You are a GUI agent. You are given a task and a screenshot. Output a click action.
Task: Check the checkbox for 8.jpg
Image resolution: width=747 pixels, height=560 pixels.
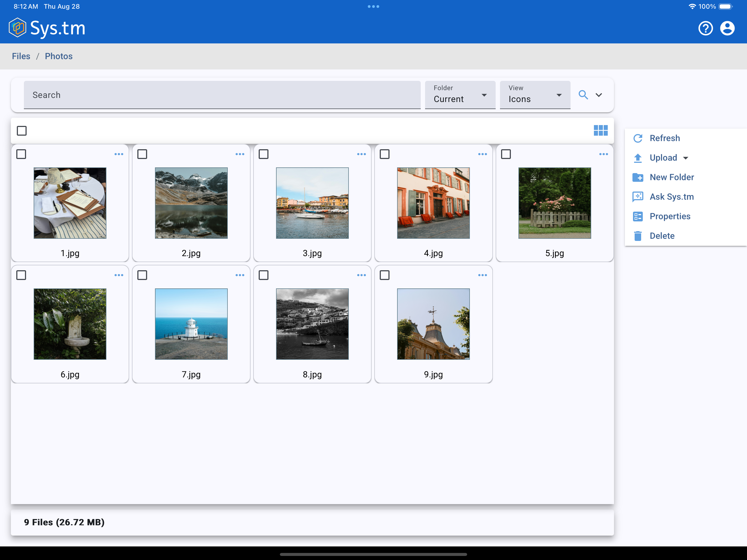pos(263,275)
